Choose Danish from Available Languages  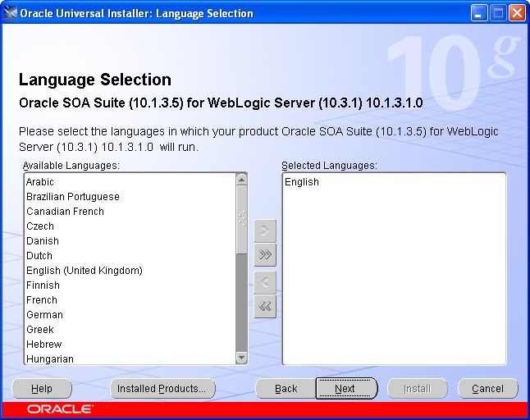(x=130, y=241)
